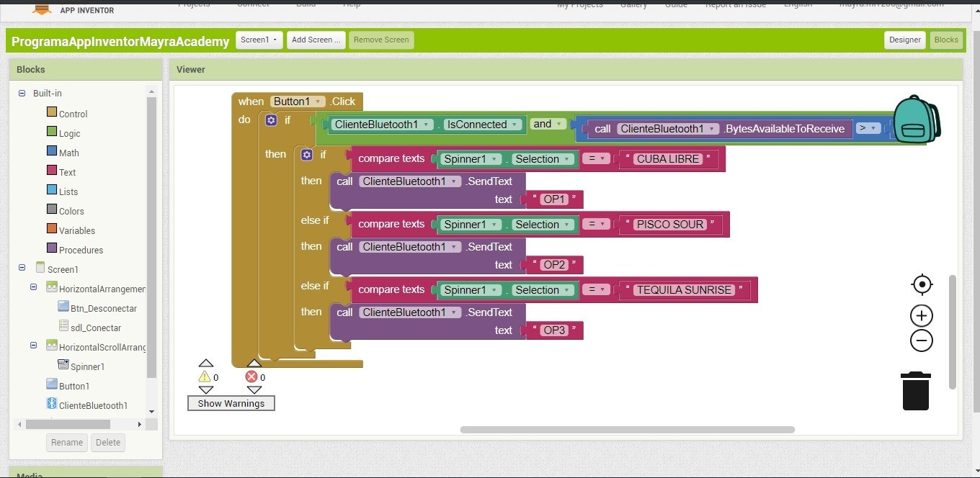The height and width of the screenshot is (478, 980).
Task: Click the Procedures blocks category icon
Action: click(x=52, y=248)
